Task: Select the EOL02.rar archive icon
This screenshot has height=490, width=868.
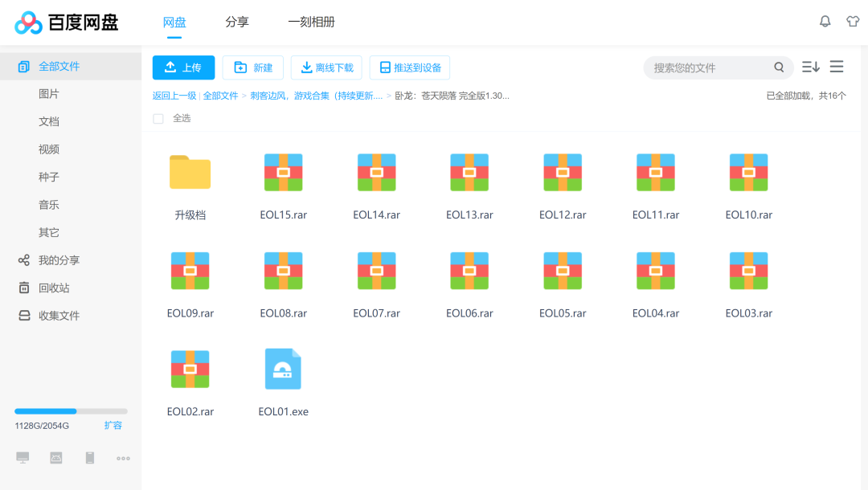Action: point(190,369)
